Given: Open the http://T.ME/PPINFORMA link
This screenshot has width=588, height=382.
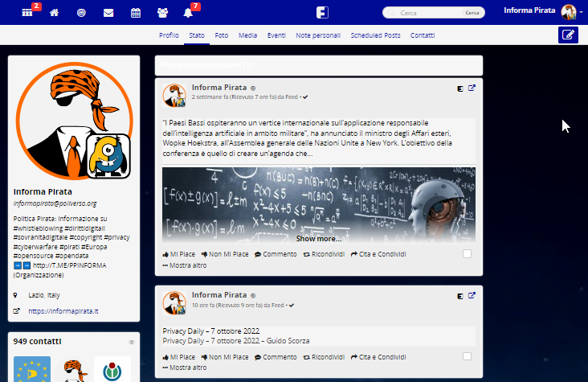Looking at the screenshot, I should tap(69, 265).
